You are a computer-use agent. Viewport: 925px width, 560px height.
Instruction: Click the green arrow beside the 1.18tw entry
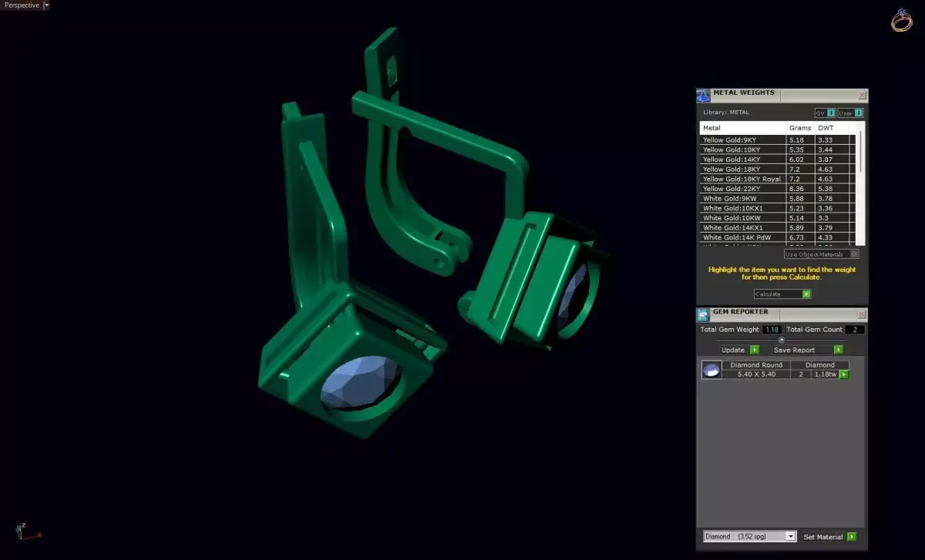843,374
